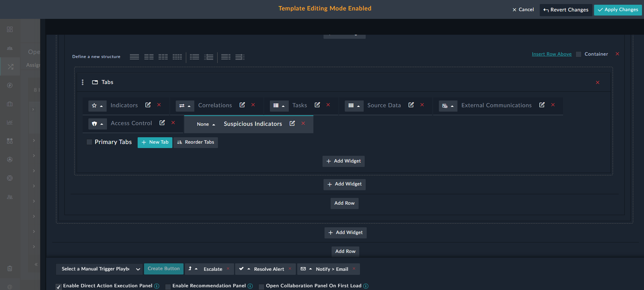
Task: Click the Insert Row Above link
Action: coord(552,54)
